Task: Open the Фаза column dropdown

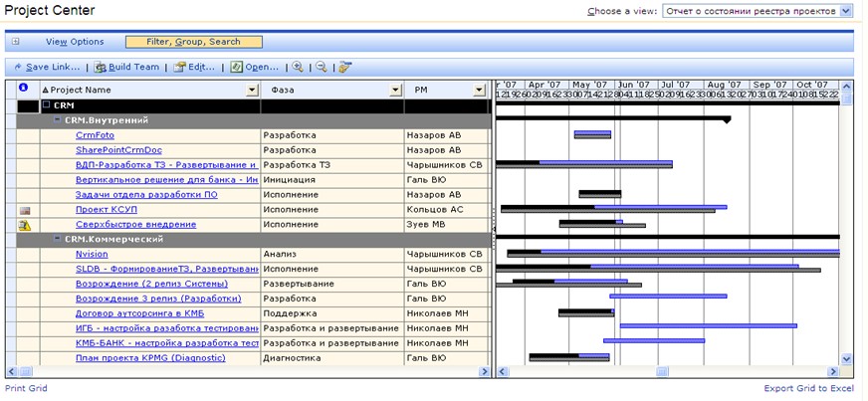Action: pos(396,91)
